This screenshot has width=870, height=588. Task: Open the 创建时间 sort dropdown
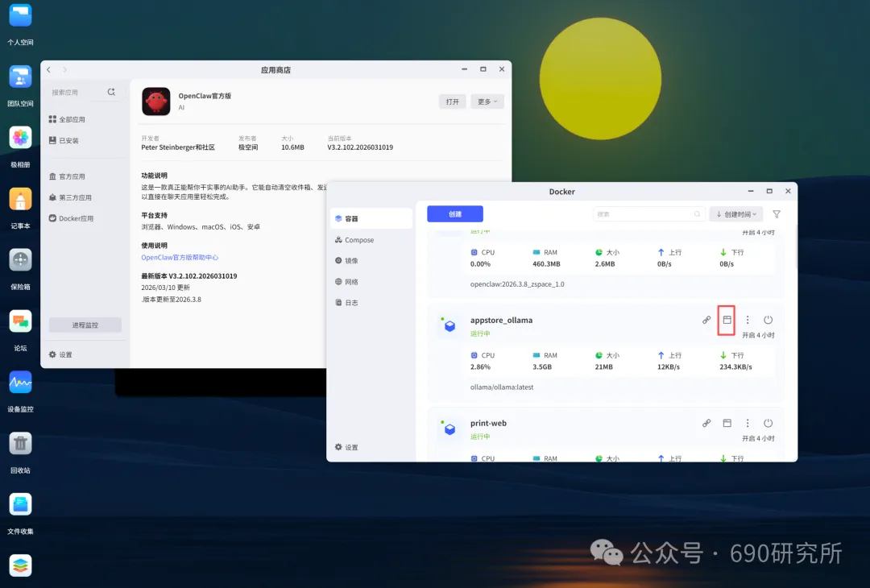pyautogui.click(x=735, y=214)
